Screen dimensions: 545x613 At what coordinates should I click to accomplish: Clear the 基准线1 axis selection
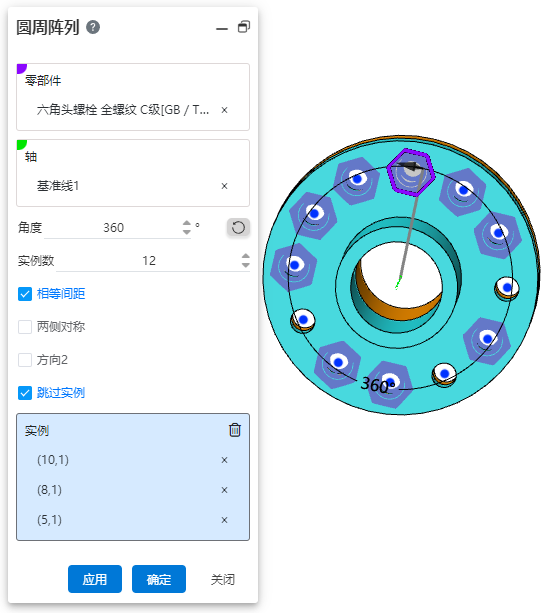pyautogui.click(x=224, y=186)
